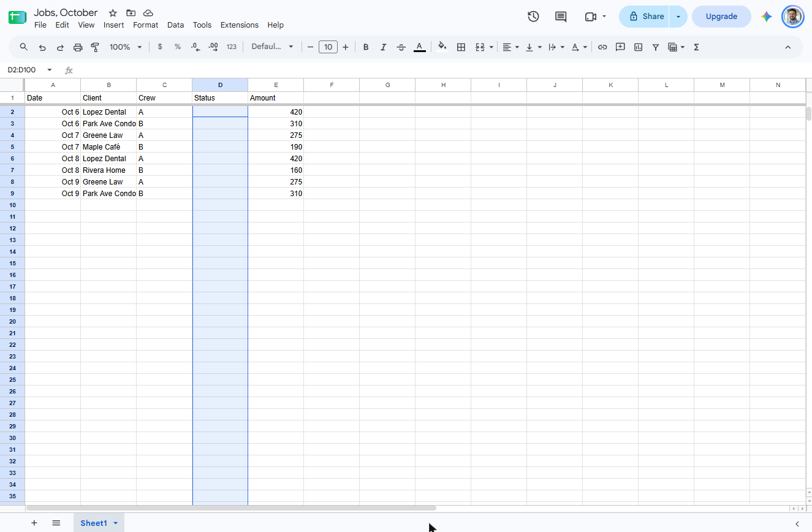
Task: Open the Sheet1 tab options arrow
Action: (x=115, y=523)
